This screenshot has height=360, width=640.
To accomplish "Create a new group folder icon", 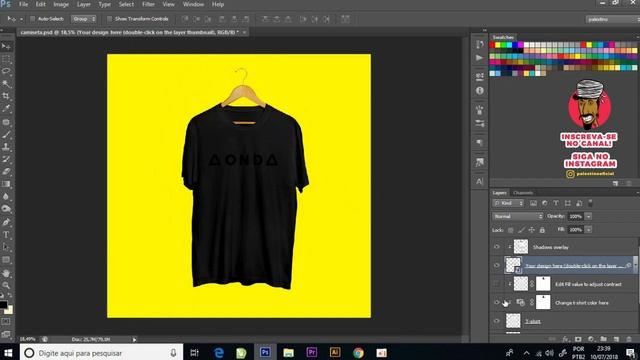I will 603,339.
